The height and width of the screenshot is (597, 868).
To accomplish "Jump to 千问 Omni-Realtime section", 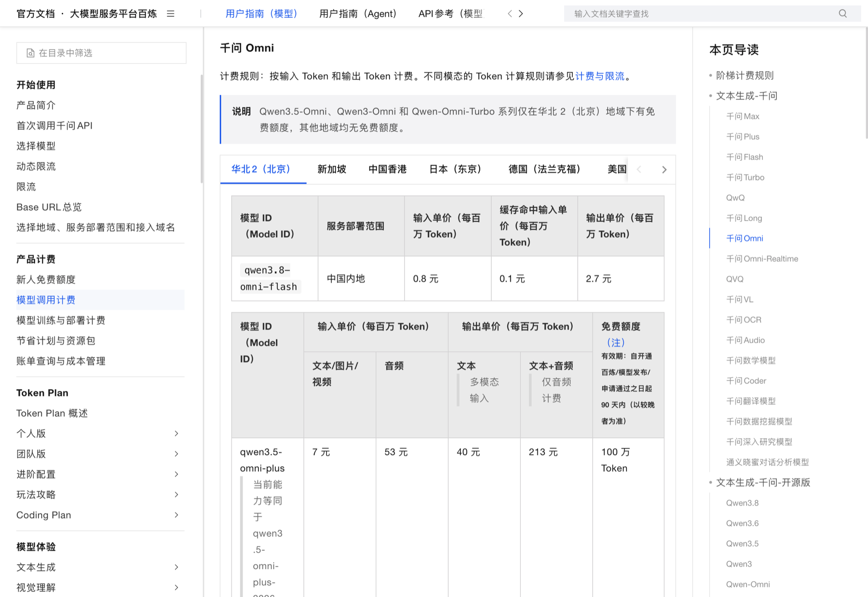I will pyautogui.click(x=762, y=259).
